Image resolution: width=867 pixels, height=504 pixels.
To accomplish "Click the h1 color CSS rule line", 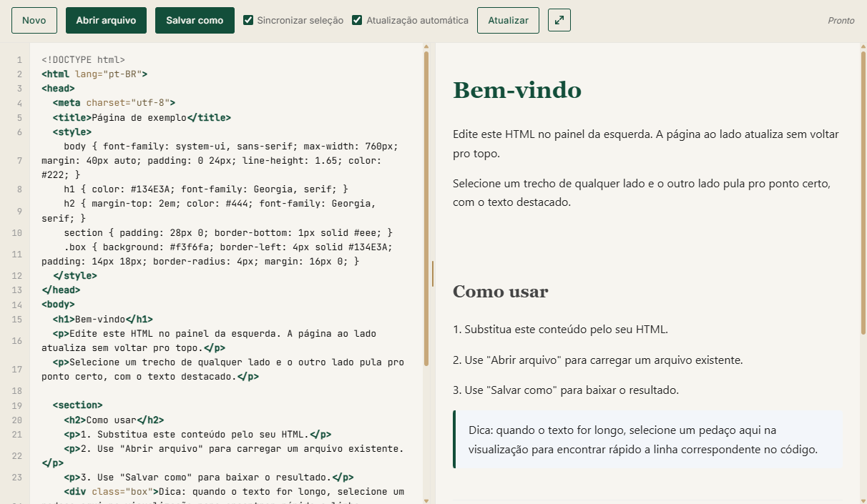I will pyautogui.click(x=206, y=189).
